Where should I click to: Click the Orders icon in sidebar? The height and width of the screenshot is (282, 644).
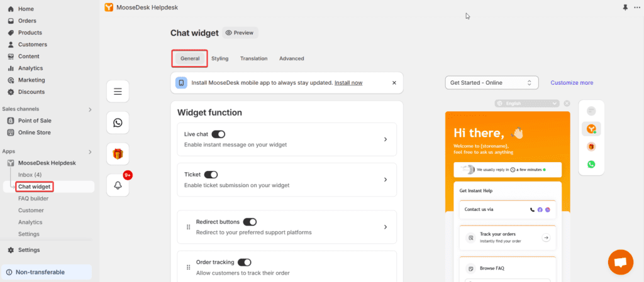click(11, 21)
